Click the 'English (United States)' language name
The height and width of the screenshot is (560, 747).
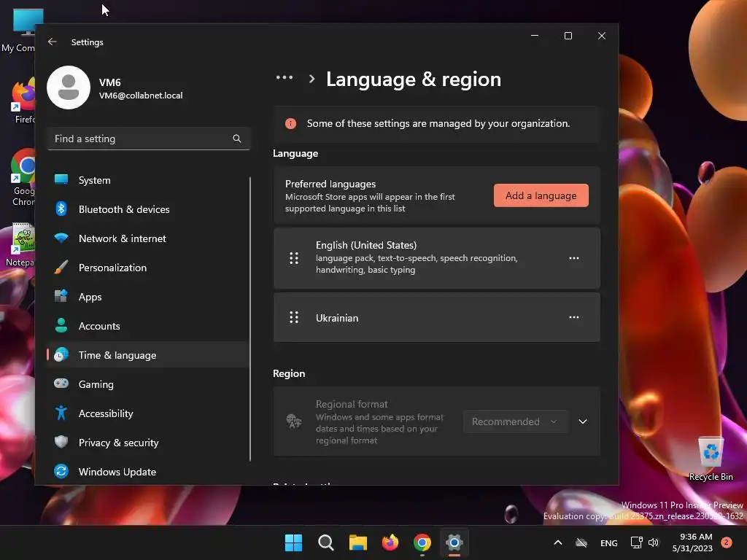click(366, 245)
